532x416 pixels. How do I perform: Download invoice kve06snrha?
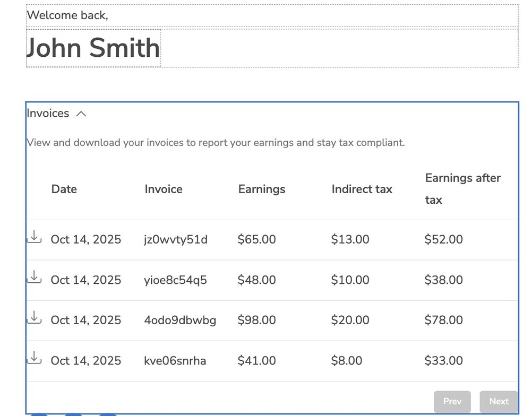34,358
